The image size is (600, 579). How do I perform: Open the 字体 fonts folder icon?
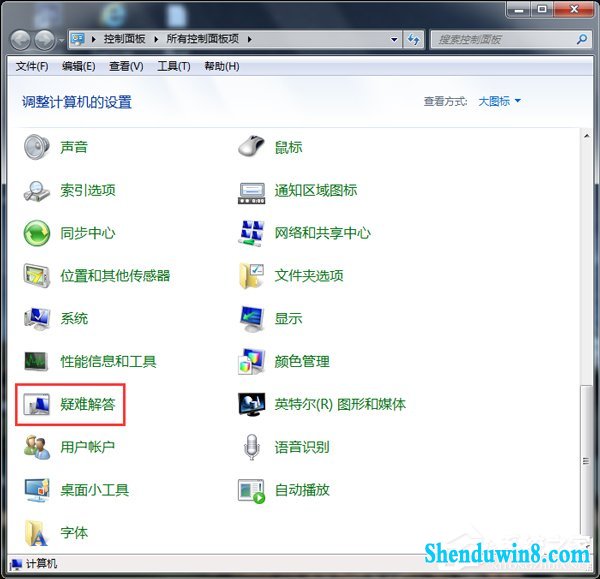coord(36,533)
